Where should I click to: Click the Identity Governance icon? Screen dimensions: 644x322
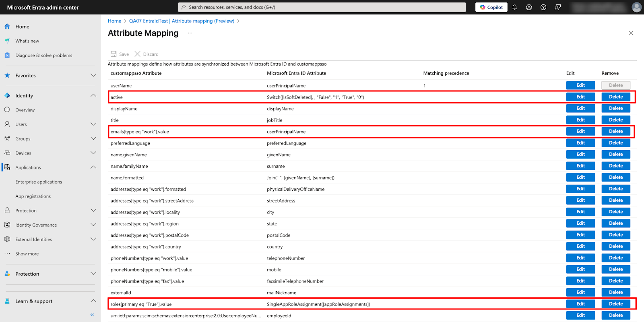click(7, 225)
